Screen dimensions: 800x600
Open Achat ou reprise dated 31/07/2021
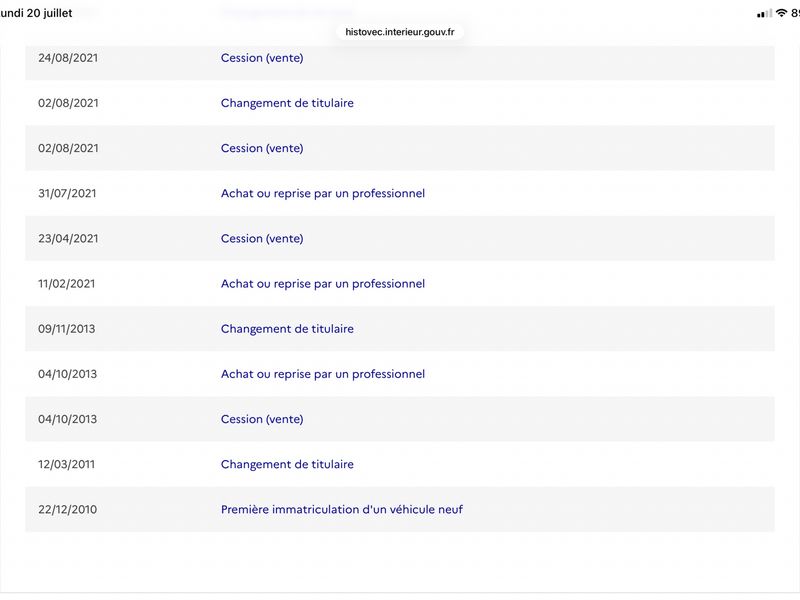pyautogui.click(x=322, y=193)
